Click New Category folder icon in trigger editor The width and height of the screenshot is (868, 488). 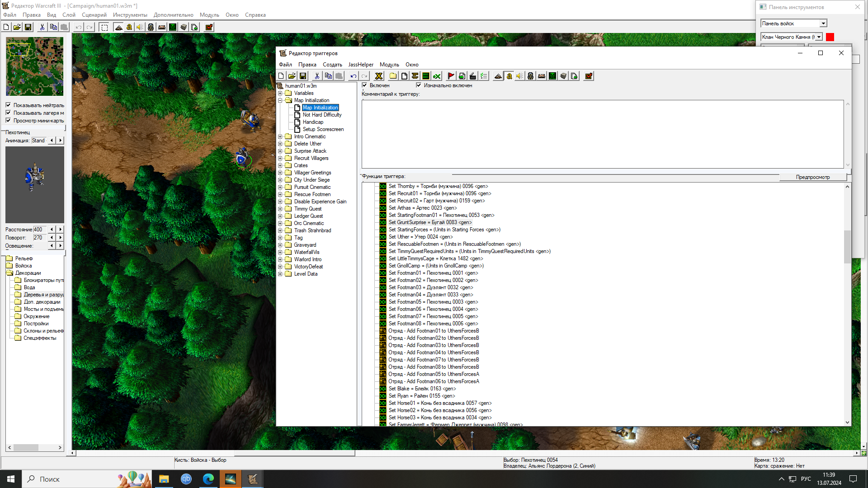pos(393,76)
